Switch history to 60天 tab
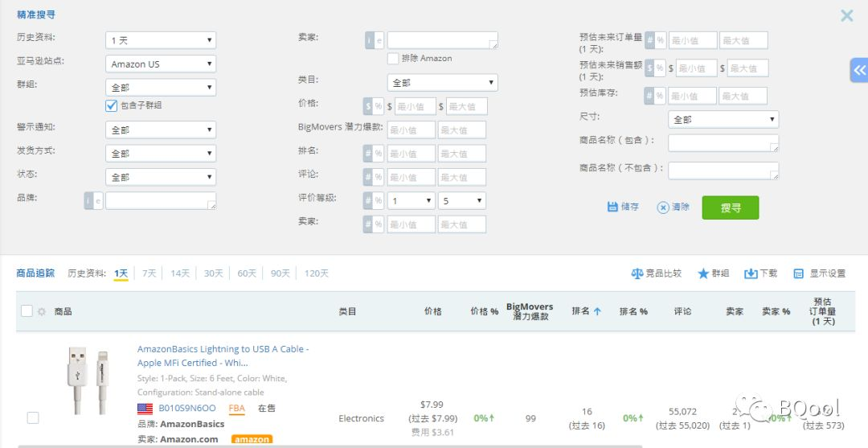The height and width of the screenshot is (448, 868). point(247,273)
